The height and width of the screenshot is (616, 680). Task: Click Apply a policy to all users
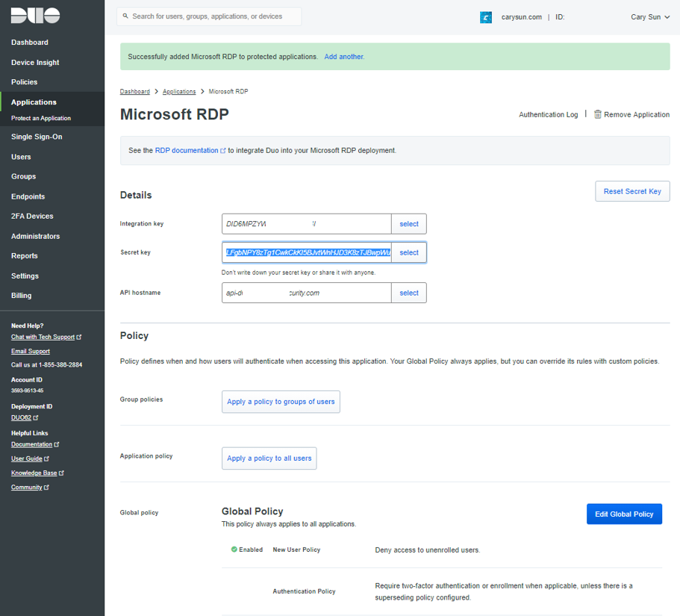[269, 458]
